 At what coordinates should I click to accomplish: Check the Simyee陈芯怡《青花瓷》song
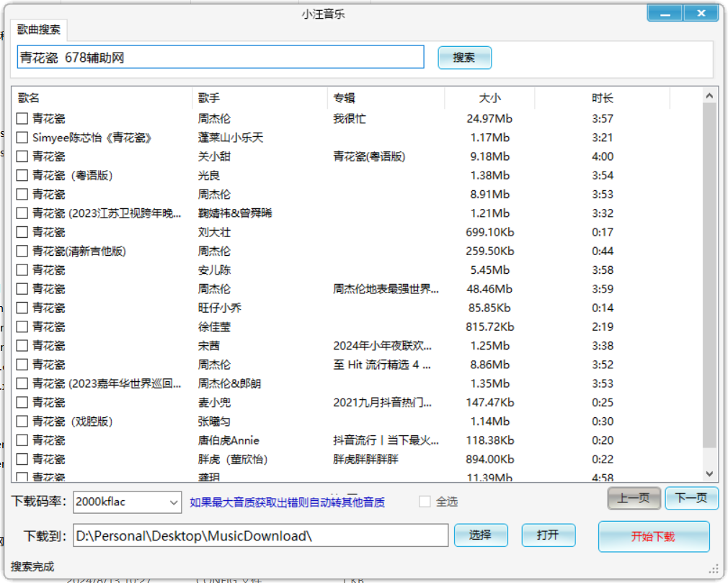coord(22,137)
